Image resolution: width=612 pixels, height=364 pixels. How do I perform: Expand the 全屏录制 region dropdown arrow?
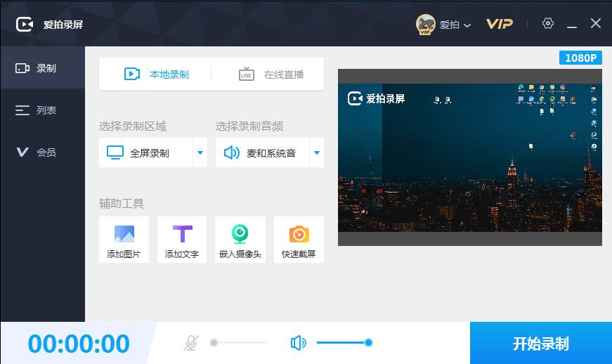(200, 152)
